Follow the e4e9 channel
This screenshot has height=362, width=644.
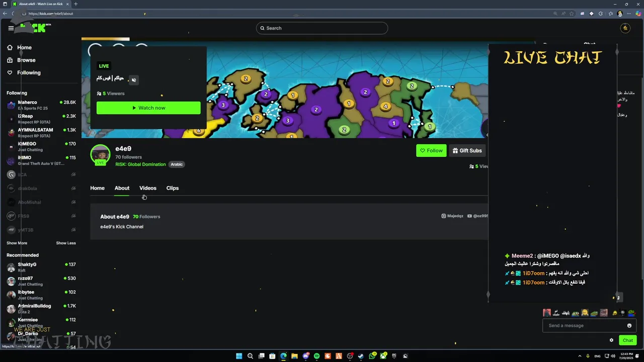(x=431, y=150)
